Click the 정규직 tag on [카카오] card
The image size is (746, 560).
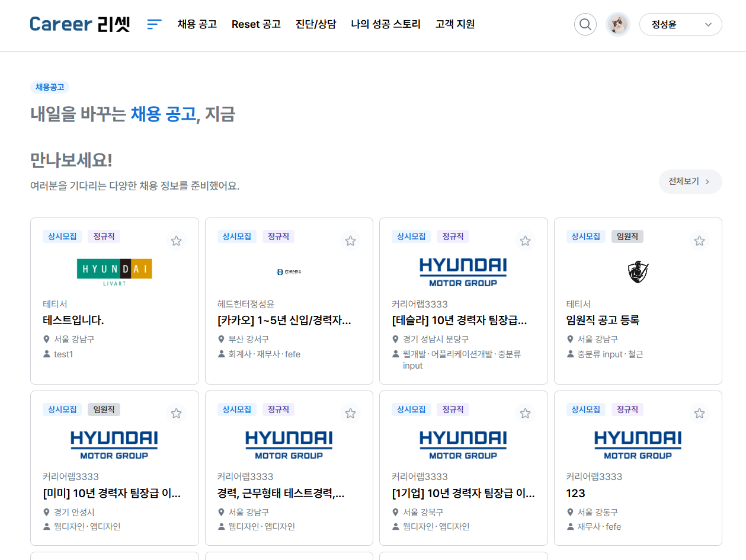coord(278,236)
